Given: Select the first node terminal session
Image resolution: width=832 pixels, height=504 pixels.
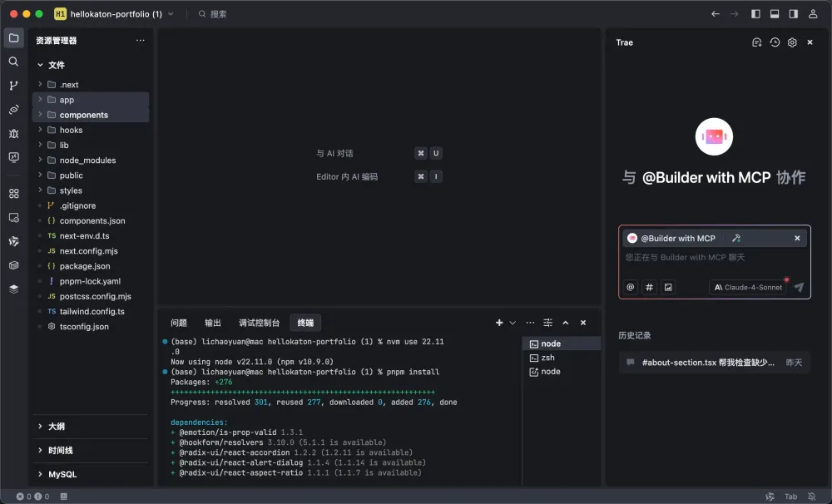Looking at the screenshot, I should pos(562,343).
